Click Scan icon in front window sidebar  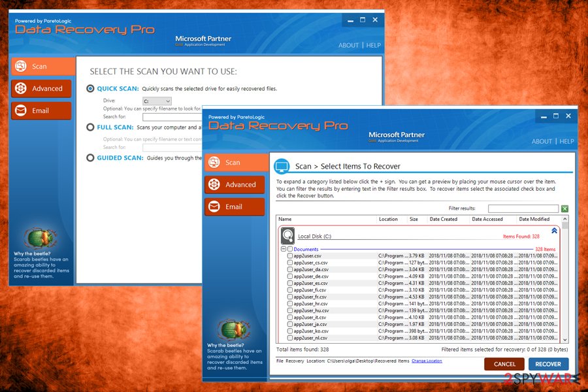(214, 162)
